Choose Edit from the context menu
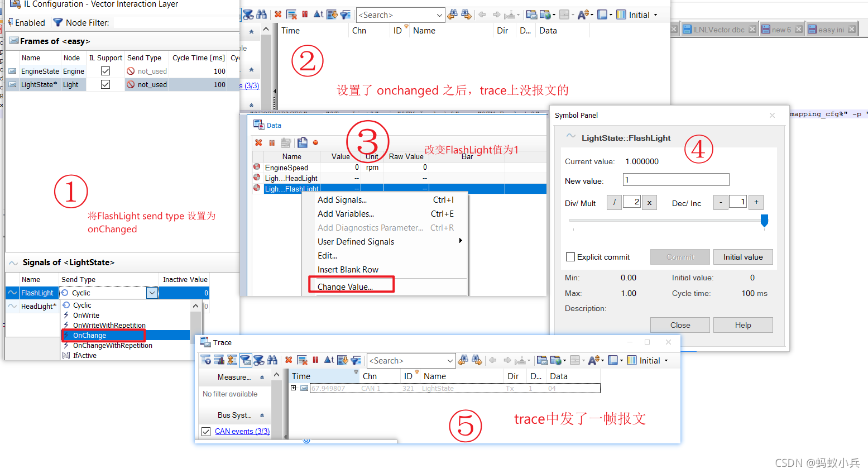 (x=385, y=256)
